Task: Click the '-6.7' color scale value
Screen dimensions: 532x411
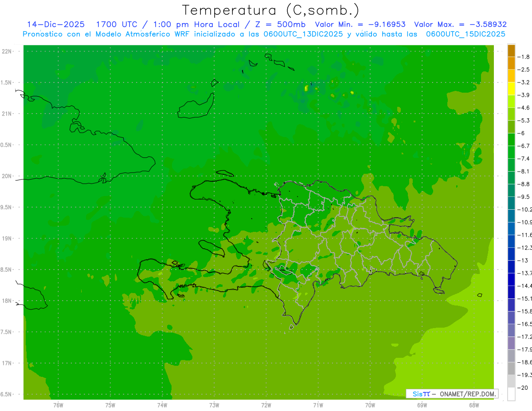Action: pyautogui.click(x=524, y=146)
